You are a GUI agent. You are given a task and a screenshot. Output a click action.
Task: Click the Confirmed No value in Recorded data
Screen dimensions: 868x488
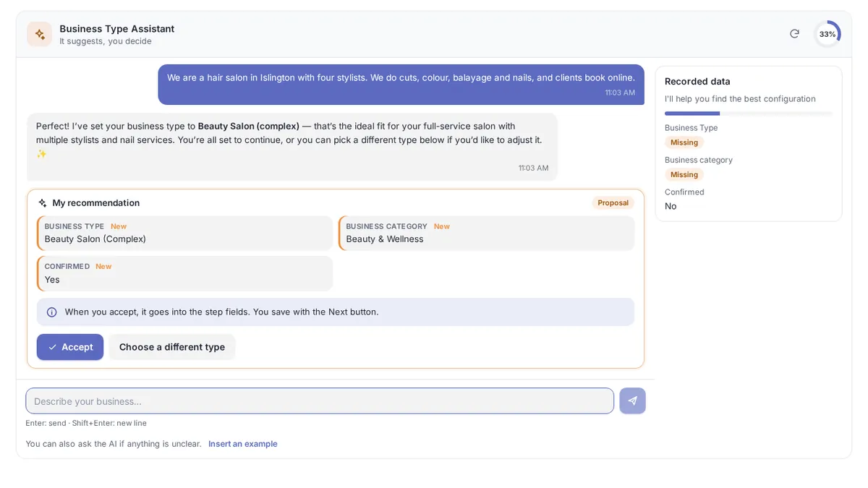[x=671, y=206]
